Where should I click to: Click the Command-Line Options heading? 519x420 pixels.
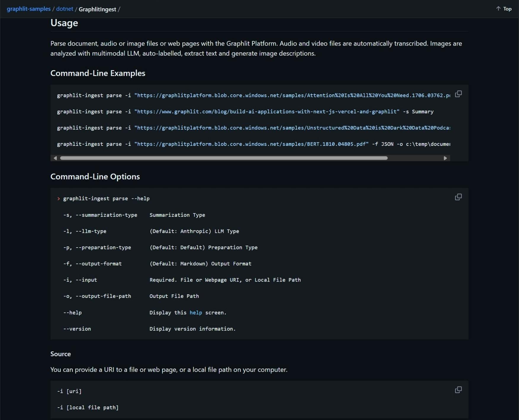pyautogui.click(x=95, y=177)
